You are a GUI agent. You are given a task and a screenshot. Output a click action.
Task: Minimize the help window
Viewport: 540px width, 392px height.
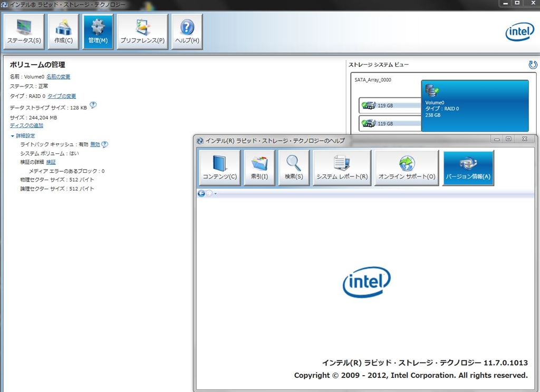click(497, 139)
